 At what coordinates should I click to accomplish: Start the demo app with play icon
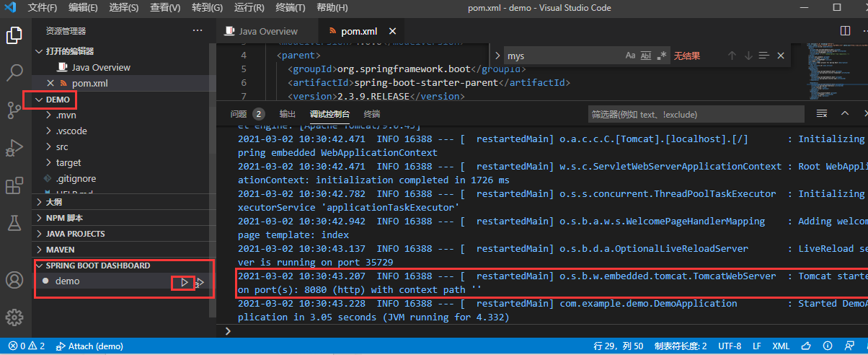coord(185,282)
